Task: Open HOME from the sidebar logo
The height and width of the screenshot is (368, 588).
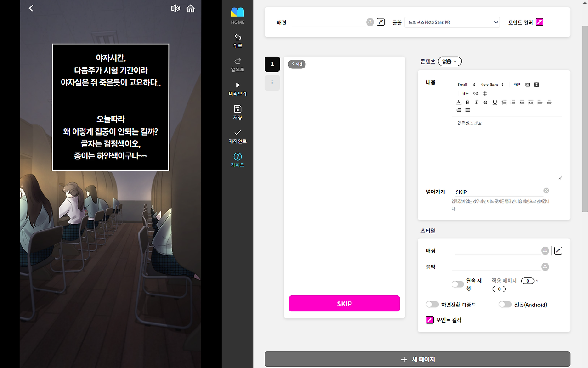Action: [x=237, y=16]
